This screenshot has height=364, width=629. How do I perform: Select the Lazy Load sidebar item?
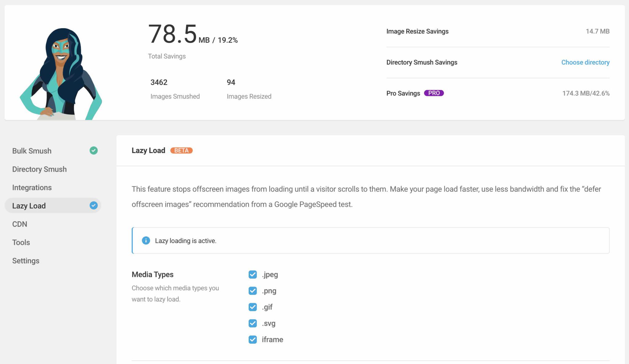[x=53, y=205]
